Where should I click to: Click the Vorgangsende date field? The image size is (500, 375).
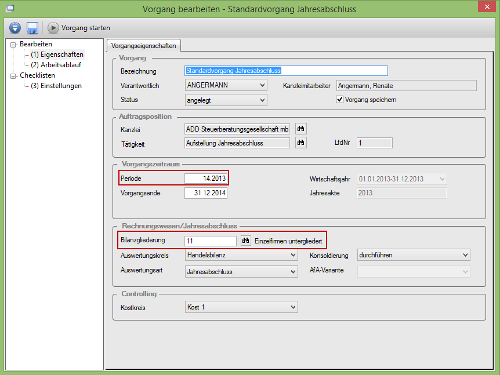pos(206,193)
